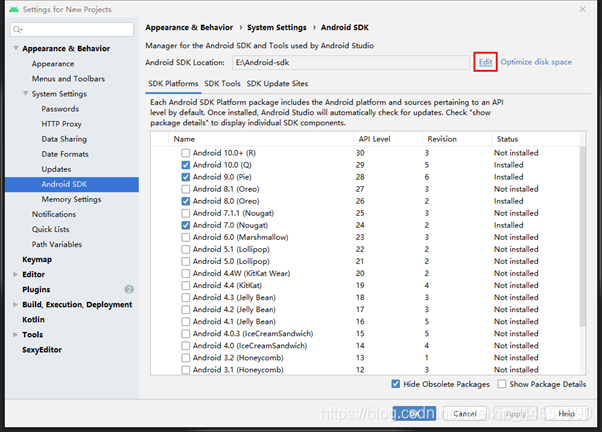The image size is (602, 432).
Task: Click the Cancel button
Action: pos(465,414)
